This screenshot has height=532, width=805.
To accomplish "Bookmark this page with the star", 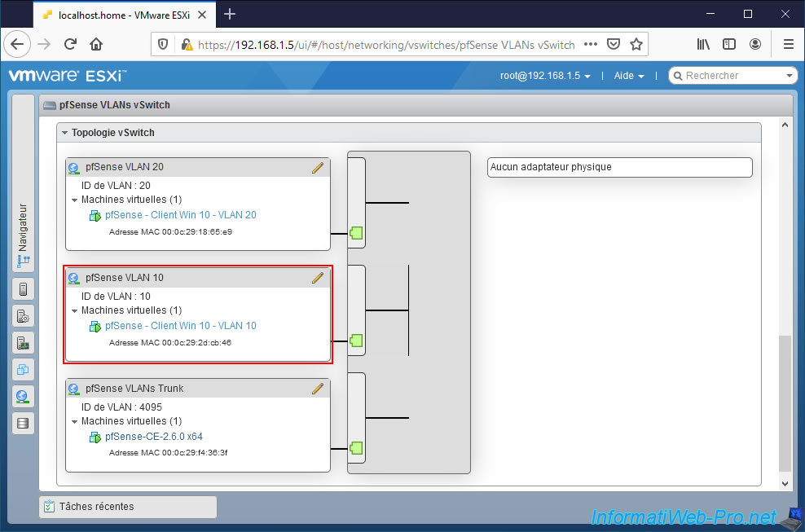I will (x=636, y=44).
